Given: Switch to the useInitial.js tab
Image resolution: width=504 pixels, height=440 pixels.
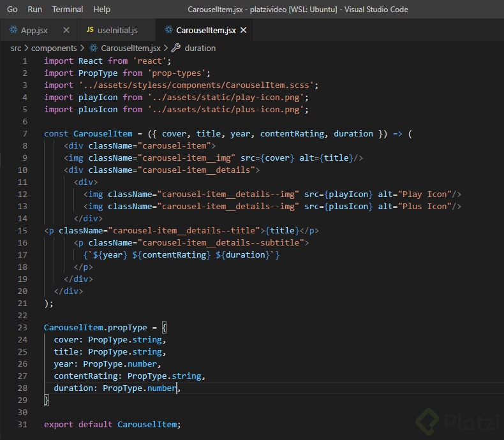Looking at the screenshot, I should point(117,30).
